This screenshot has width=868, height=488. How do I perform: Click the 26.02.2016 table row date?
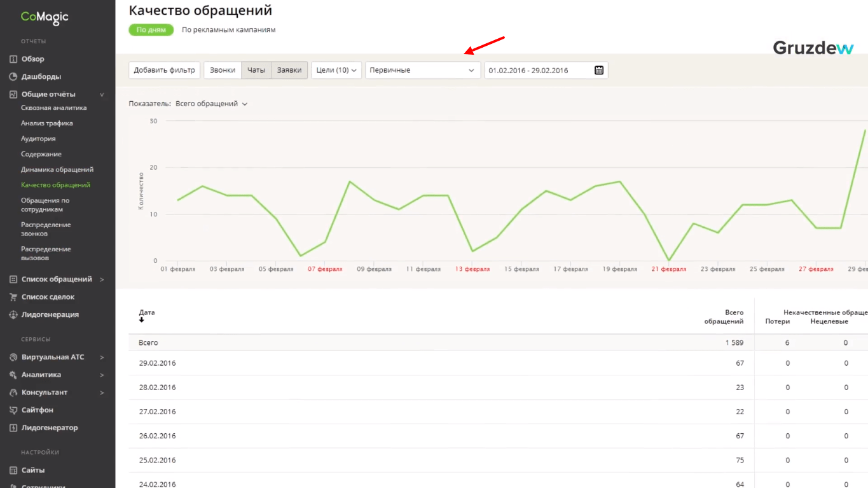(158, 436)
